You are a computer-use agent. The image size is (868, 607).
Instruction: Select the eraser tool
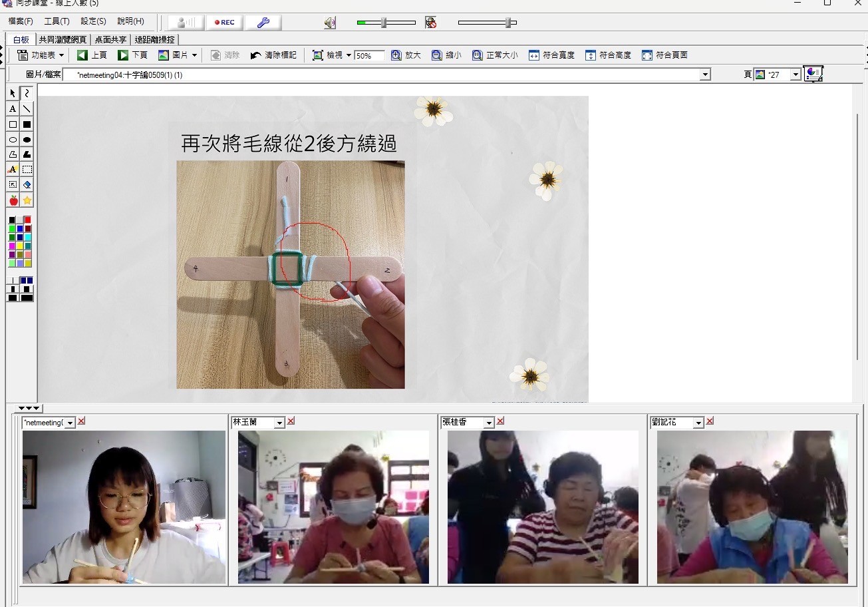click(27, 184)
